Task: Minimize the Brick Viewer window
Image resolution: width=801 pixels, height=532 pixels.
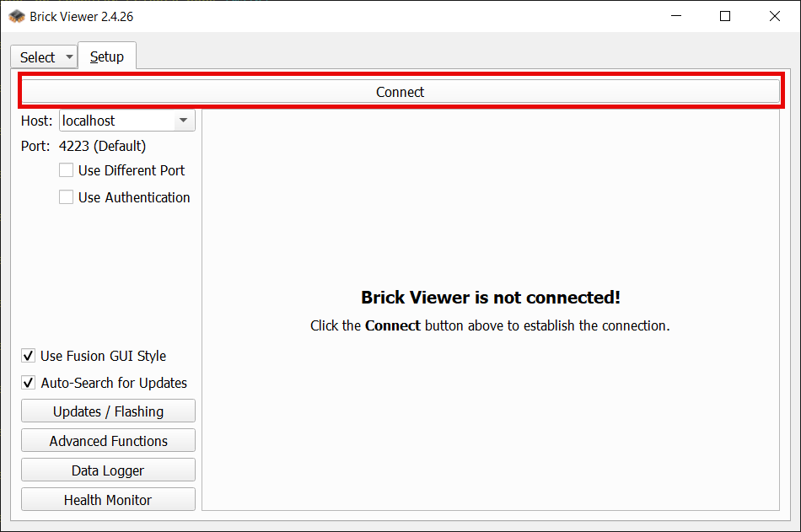Action: 675,16
